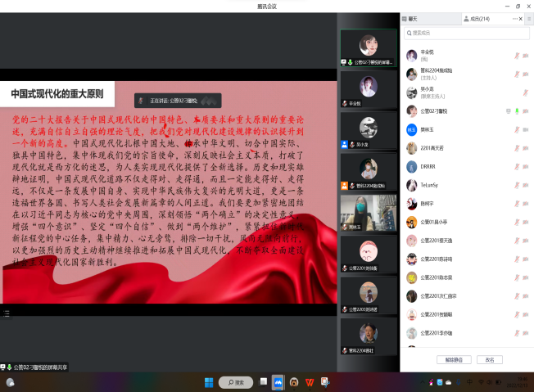Click Tencent Meeting icon in taskbar
This screenshot has width=534, height=392.
point(278,381)
